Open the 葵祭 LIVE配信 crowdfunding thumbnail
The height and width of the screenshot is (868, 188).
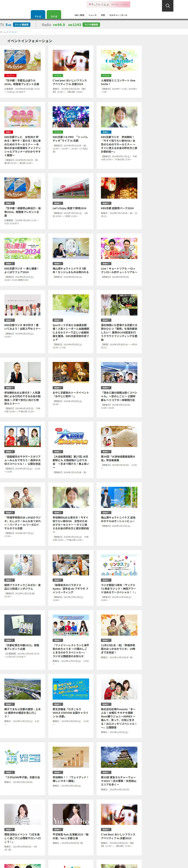click(119, 305)
